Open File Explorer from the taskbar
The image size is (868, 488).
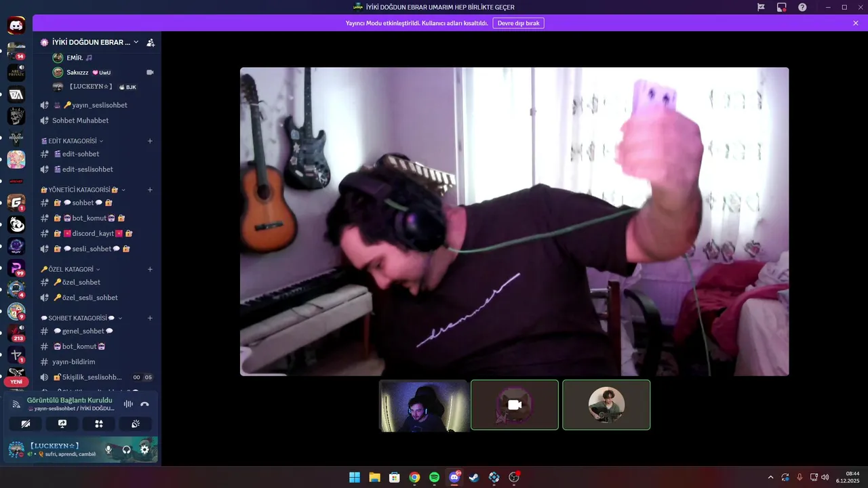(374, 477)
